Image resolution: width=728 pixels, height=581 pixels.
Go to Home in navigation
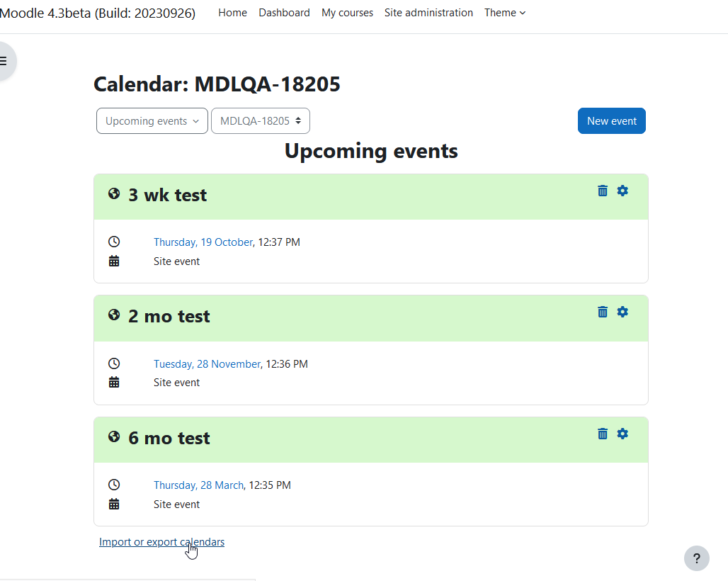232,13
